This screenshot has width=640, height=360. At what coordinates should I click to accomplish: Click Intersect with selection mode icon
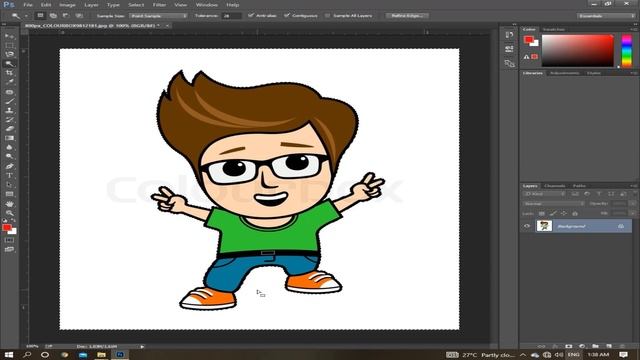pos(79,16)
